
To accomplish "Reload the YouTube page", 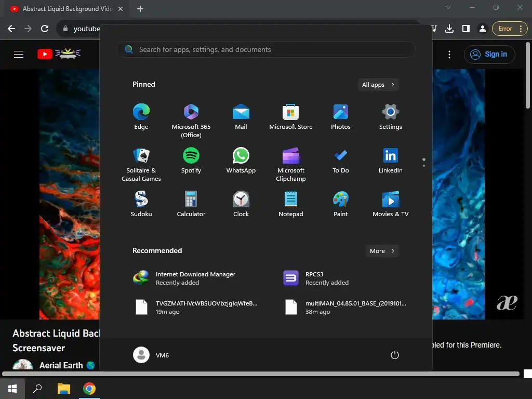I will (45, 29).
